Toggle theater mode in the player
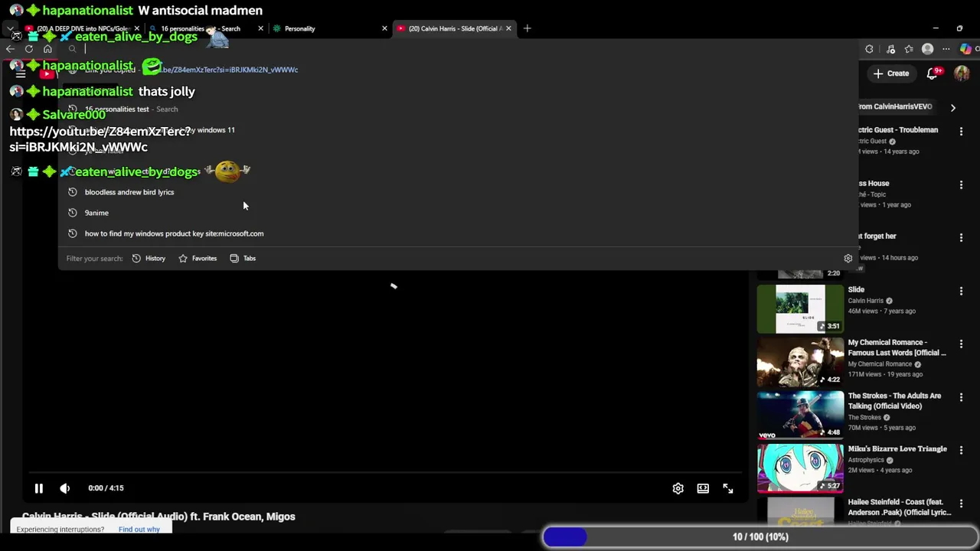Viewport: 980px width, 551px height. click(703, 488)
